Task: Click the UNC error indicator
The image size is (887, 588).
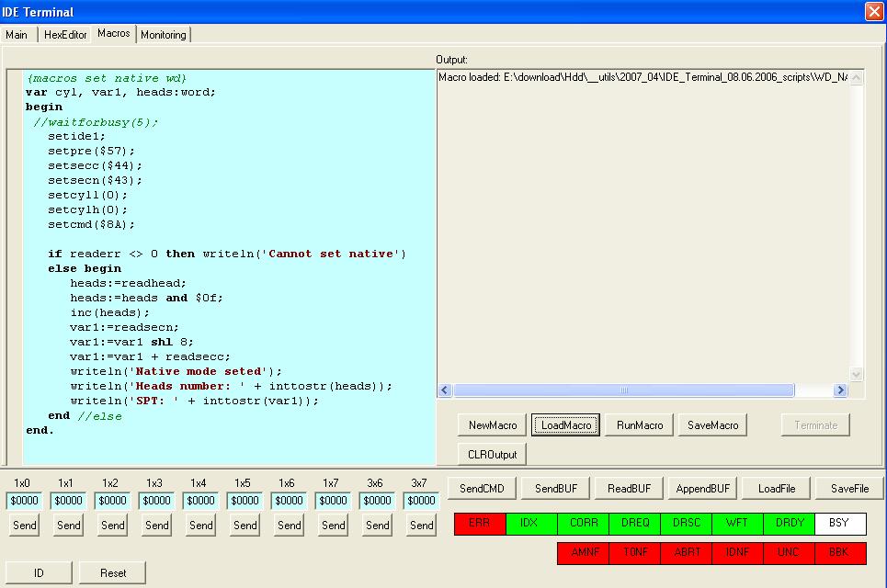Action: tap(790, 553)
